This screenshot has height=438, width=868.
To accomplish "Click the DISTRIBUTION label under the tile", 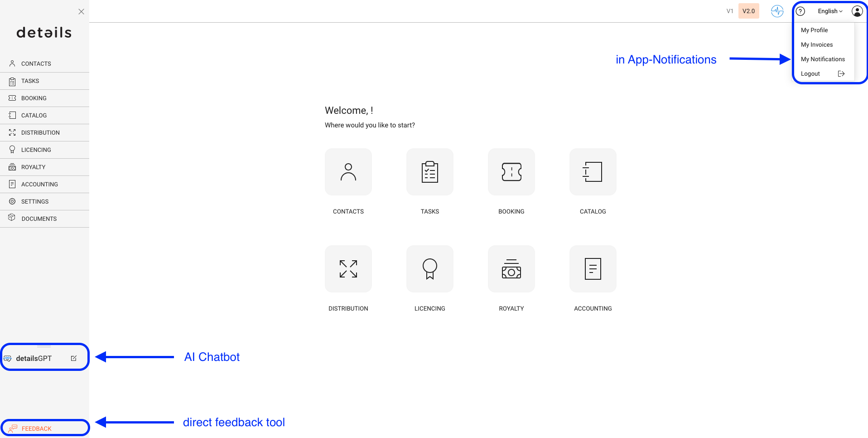I will click(x=348, y=309).
